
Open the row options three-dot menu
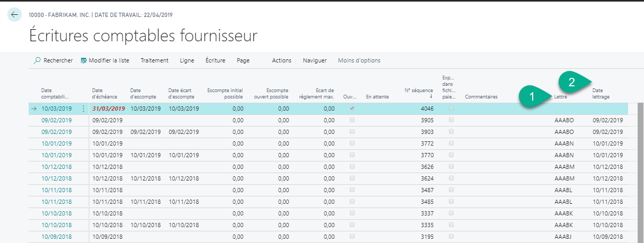[x=83, y=109]
